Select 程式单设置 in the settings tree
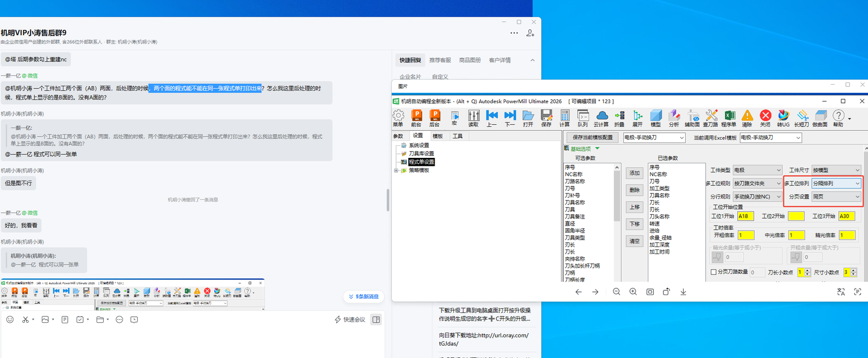868x358 pixels. pyautogui.click(x=421, y=162)
